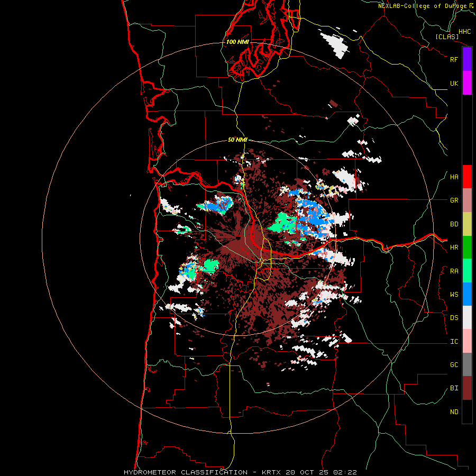
Task: Click the HA legend label
Action: [454, 177]
